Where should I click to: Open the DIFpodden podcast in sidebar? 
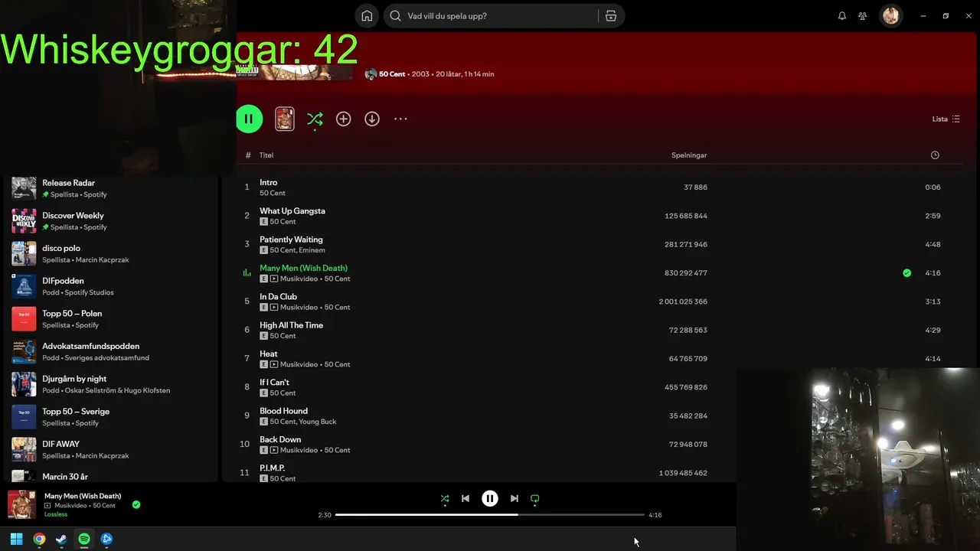pos(113,286)
